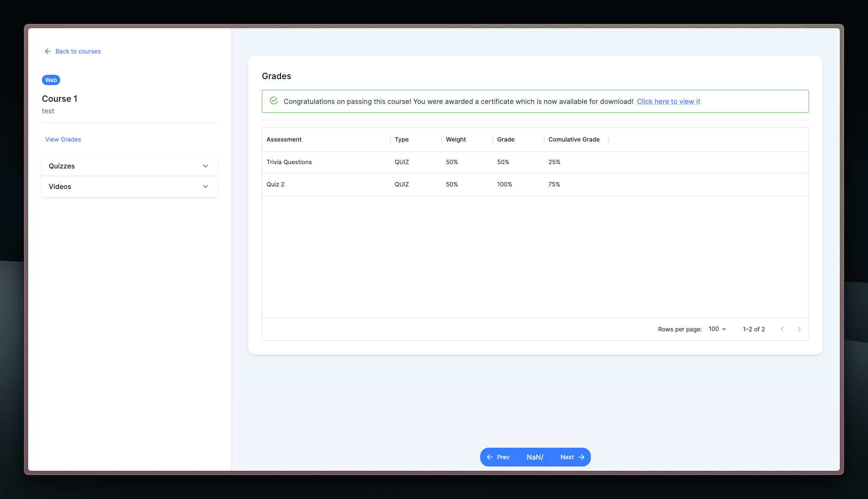This screenshot has height=499, width=868.
Task: Sort by the Assessment column header
Action: tap(284, 139)
